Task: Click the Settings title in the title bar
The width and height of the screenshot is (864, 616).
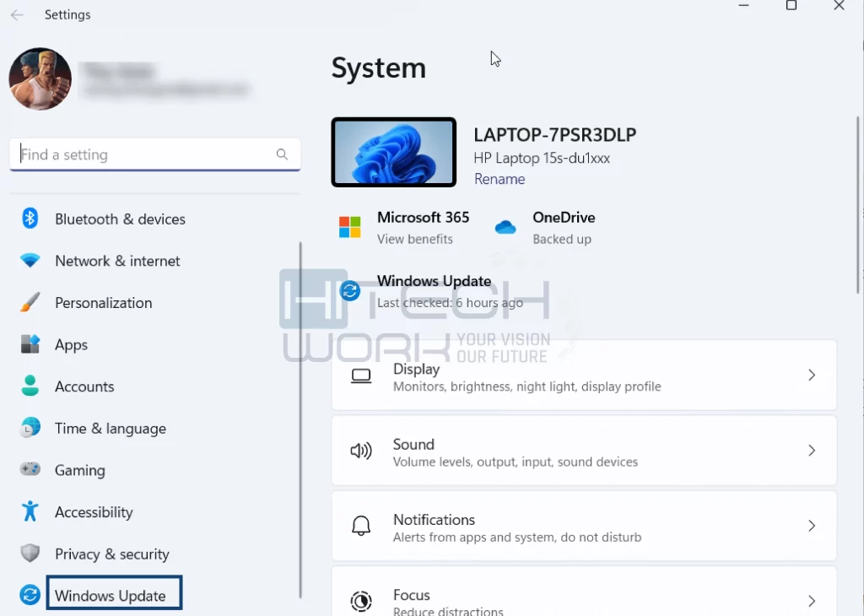Action: (67, 15)
